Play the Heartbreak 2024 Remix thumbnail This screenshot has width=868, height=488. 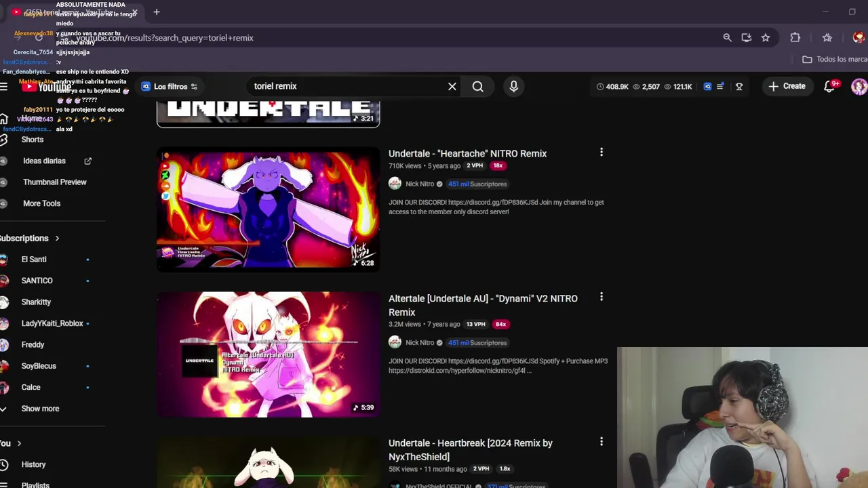pyautogui.click(x=269, y=462)
